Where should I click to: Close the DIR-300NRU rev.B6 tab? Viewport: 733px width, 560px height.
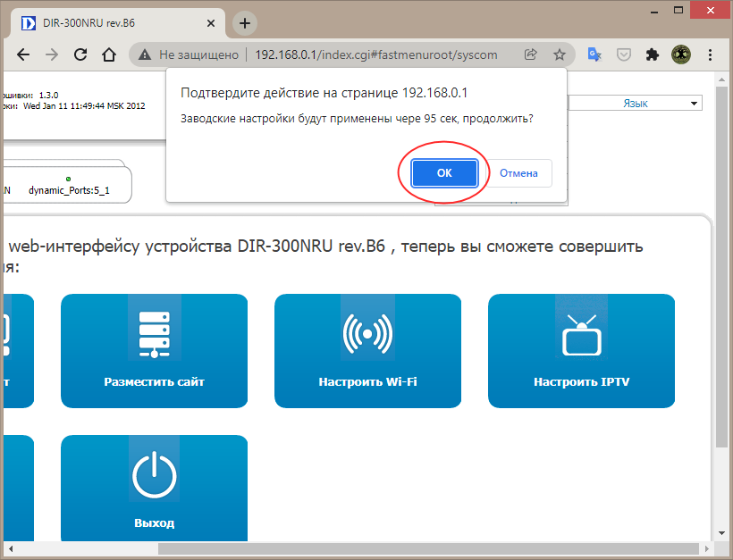[211, 23]
